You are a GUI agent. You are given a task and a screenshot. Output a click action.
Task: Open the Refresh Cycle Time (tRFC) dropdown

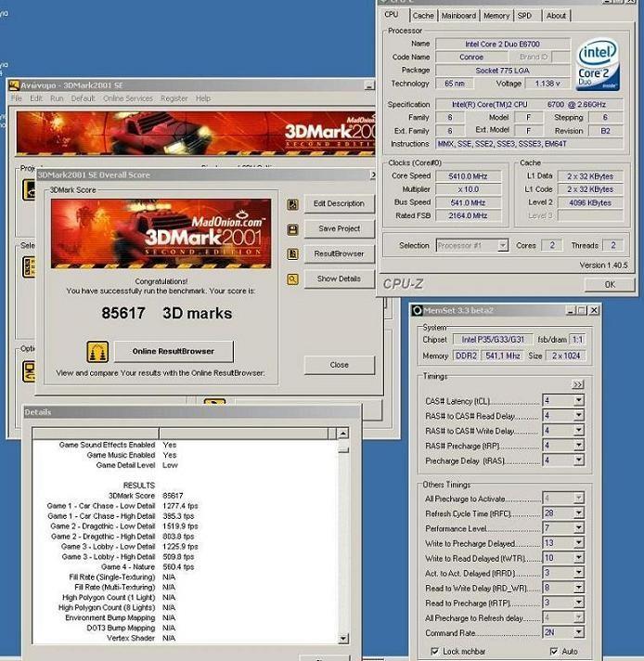point(579,512)
